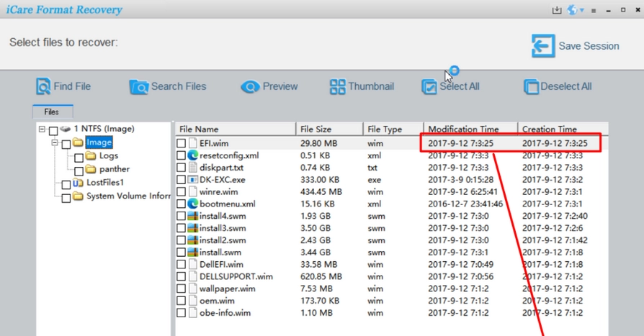
Task: Select the DellEFI.wim file row
Action: coord(391,264)
